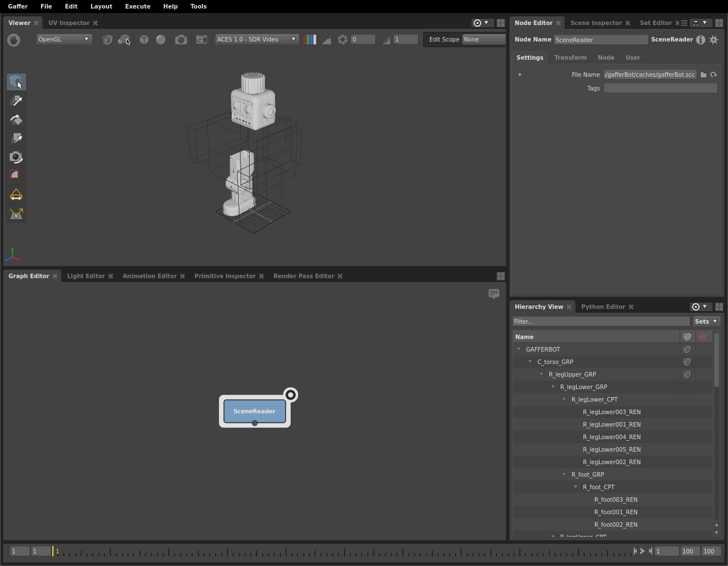Open the Graph Editor layout grid icon

tap(500, 276)
